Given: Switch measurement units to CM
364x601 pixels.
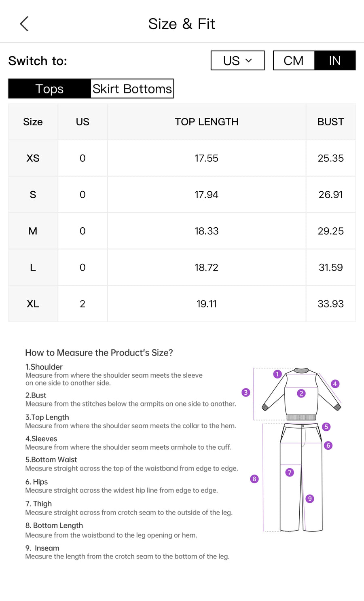Looking at the screenshot, I should coord(294,61).
